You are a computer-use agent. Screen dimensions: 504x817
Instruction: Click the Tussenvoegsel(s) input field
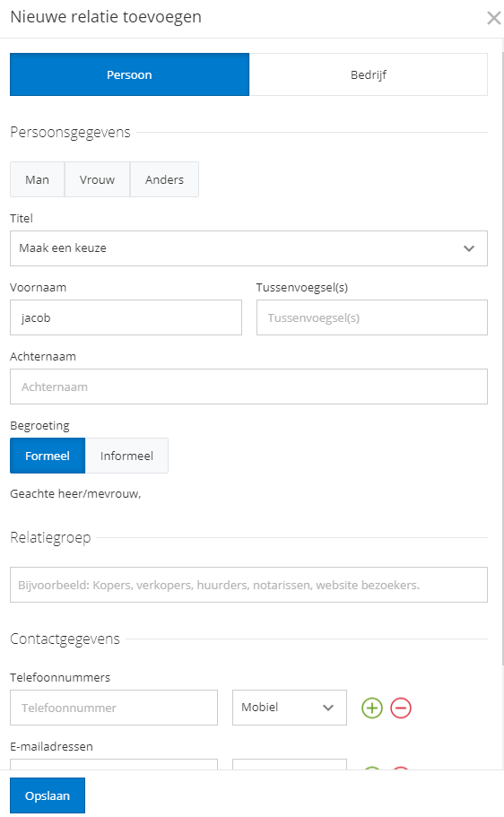click(371, 317)
